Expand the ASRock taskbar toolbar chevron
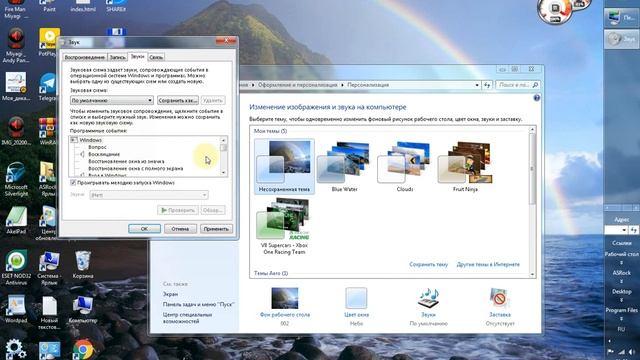 pyautogui.click(x=621, y=281)
